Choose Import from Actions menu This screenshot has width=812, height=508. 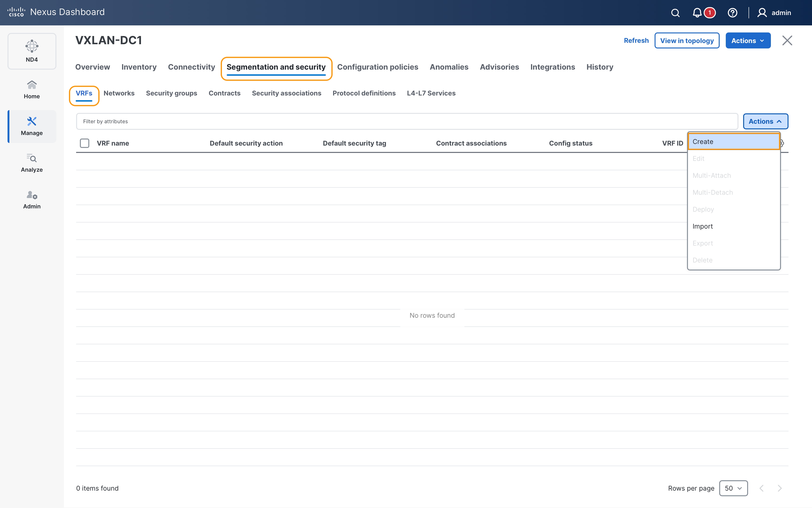[734, 226]
